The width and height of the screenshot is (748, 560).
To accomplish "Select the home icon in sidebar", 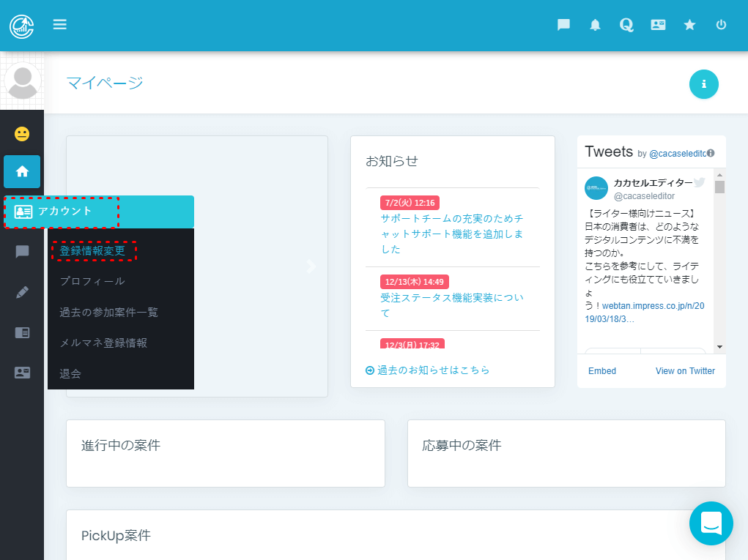I will [22, 171].
